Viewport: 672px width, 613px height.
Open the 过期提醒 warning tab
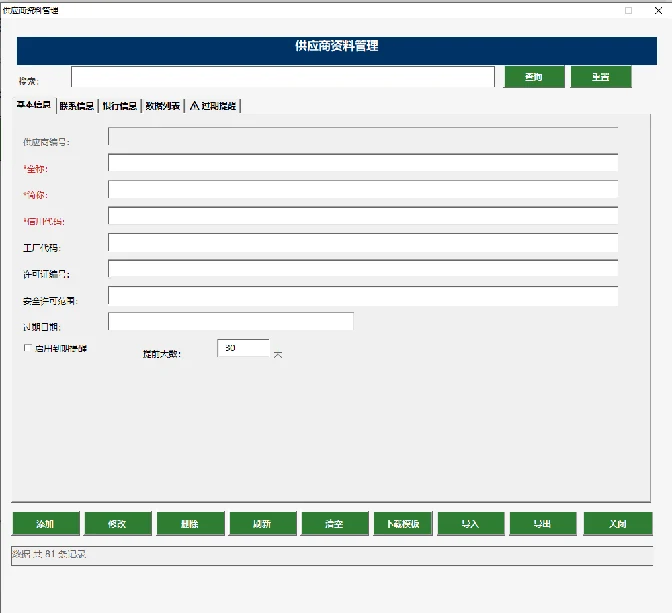213,105
